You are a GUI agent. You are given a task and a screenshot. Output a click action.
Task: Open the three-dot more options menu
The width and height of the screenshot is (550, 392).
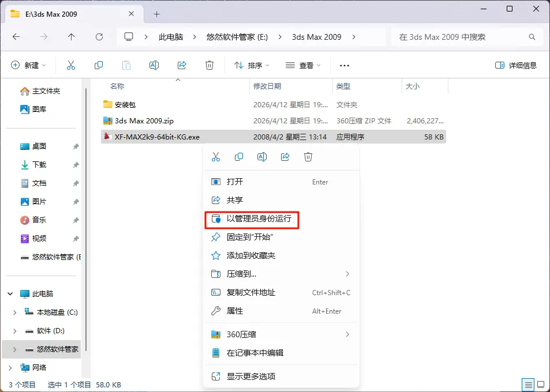pos(345,66)
